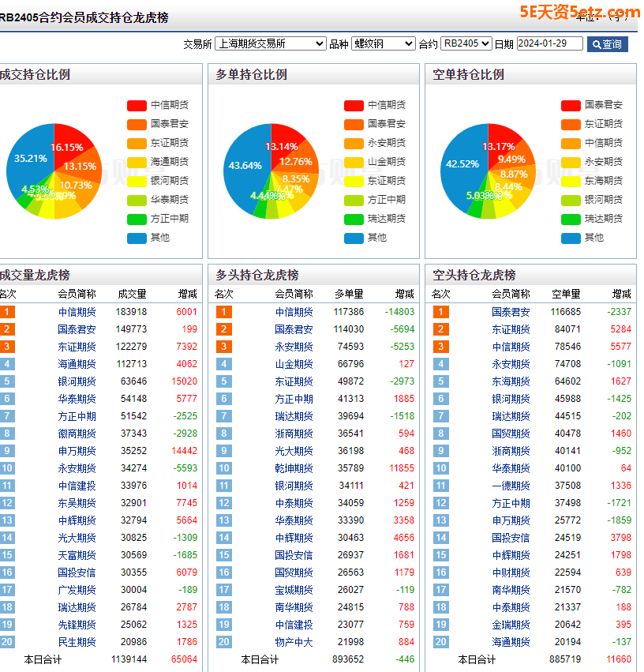Image resolution: width=644 pixels, height=672 pixels.
Task: Click the rank 20 badge in 空头持仓龙虎榜
Action: click(441, 641)
